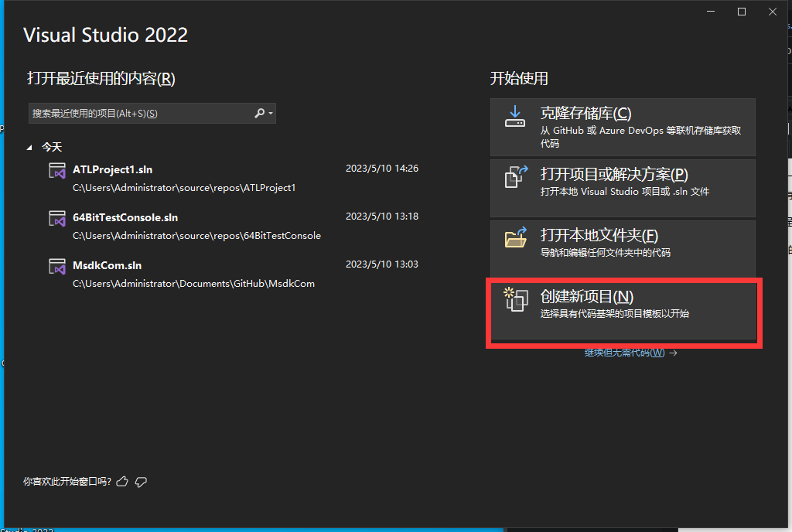Click the 今天 group label
The width and height of the screenshot is (792, 532).
click(x=52, y=147)
